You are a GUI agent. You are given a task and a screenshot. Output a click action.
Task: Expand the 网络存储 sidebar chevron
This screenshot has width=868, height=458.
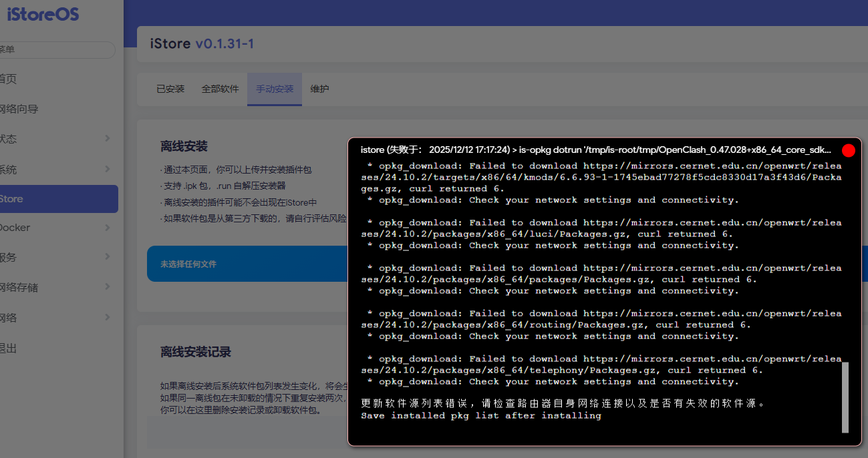pyautogui.click(x=108, y=287)
